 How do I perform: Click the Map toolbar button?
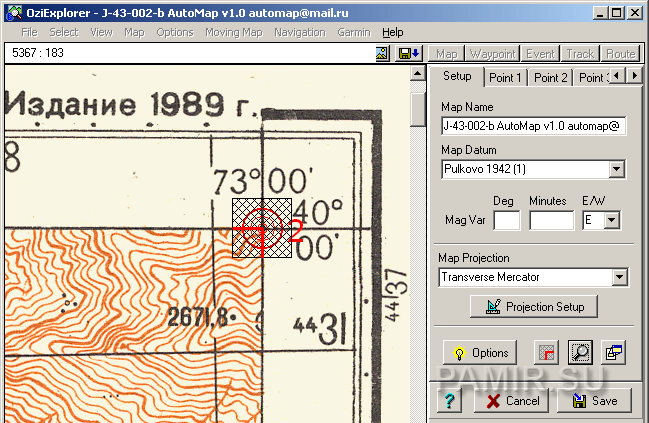click(x=446, y=54)
